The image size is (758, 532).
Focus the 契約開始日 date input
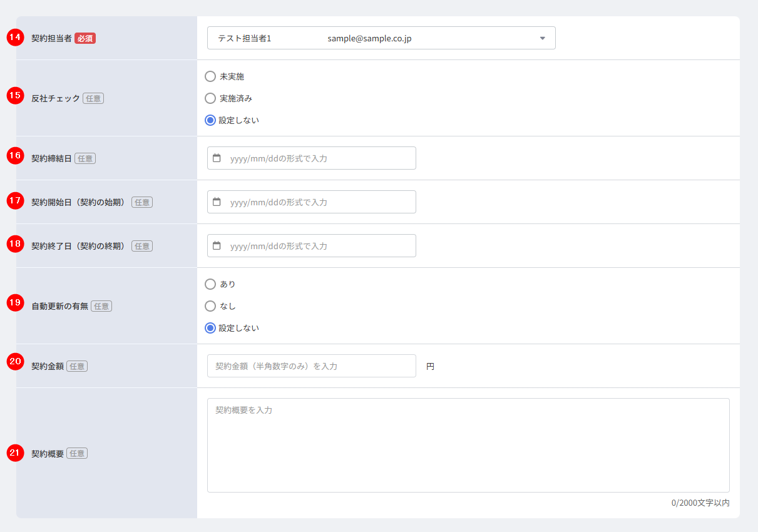[319, 202]
